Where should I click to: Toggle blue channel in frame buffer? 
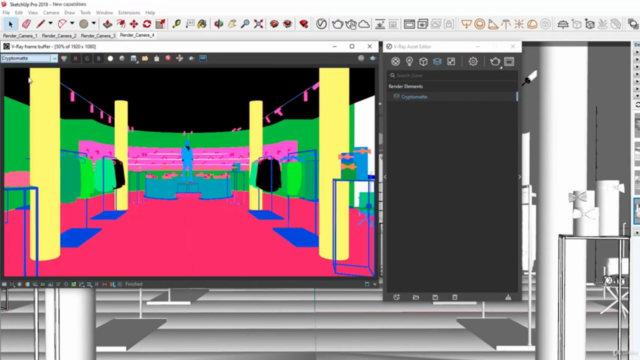(98, 59)
